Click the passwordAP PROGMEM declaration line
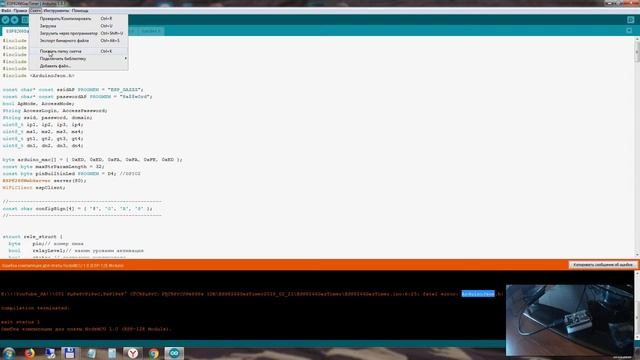The height and width of the screenshot is (360, 640). [77, 97]
